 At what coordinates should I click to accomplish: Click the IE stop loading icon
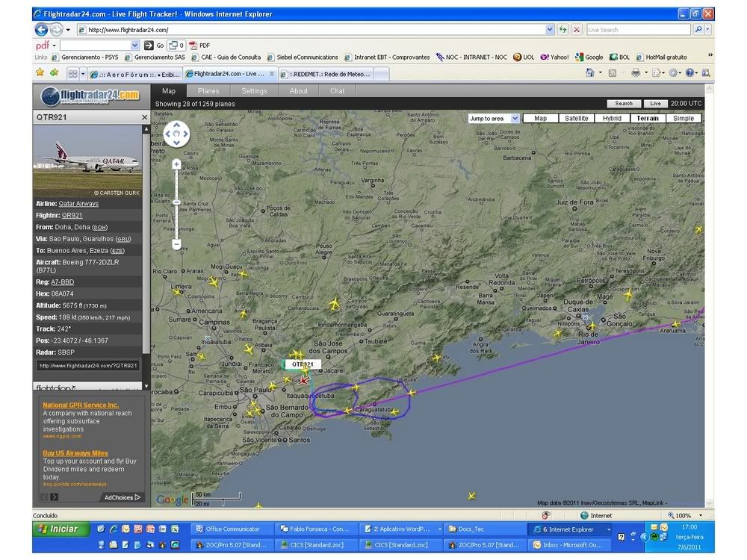click(576, 30)
